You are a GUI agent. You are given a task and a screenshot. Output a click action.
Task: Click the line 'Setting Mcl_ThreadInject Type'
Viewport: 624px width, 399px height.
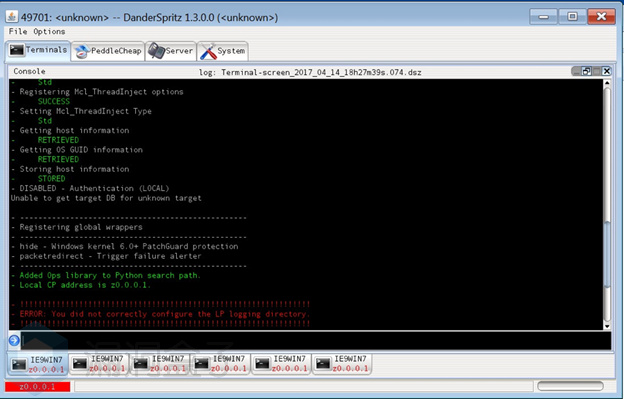click(x=86, y=111)
